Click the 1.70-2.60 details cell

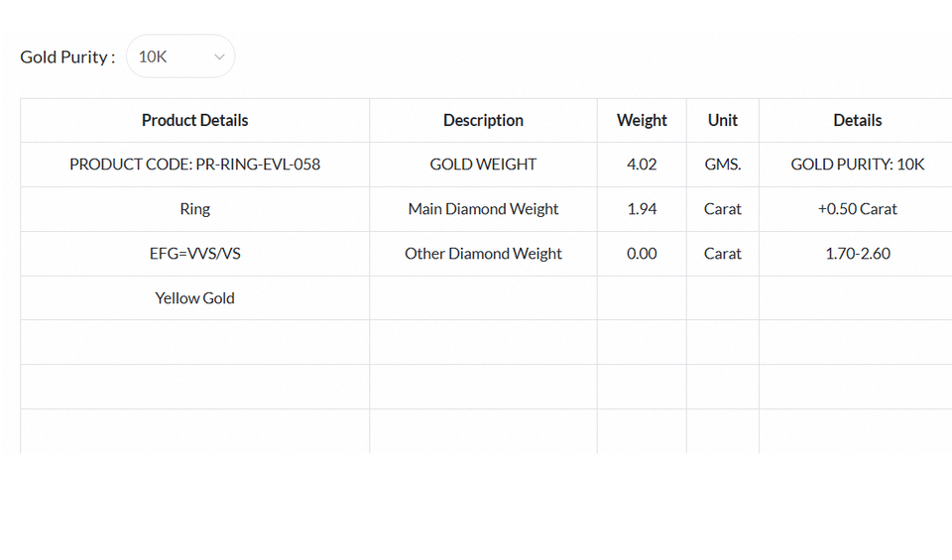pyautogui.click(x=857, y=254)
